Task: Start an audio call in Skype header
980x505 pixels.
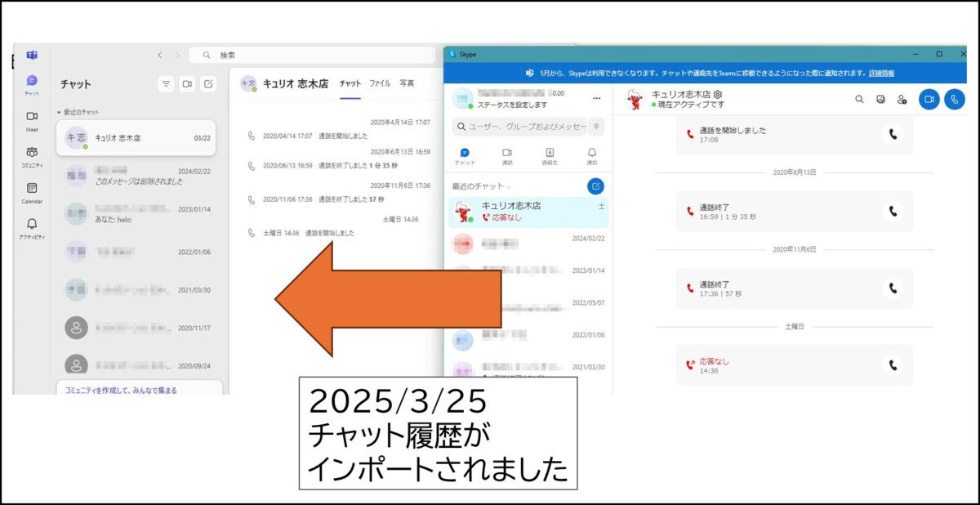Action: click(954, 99)
